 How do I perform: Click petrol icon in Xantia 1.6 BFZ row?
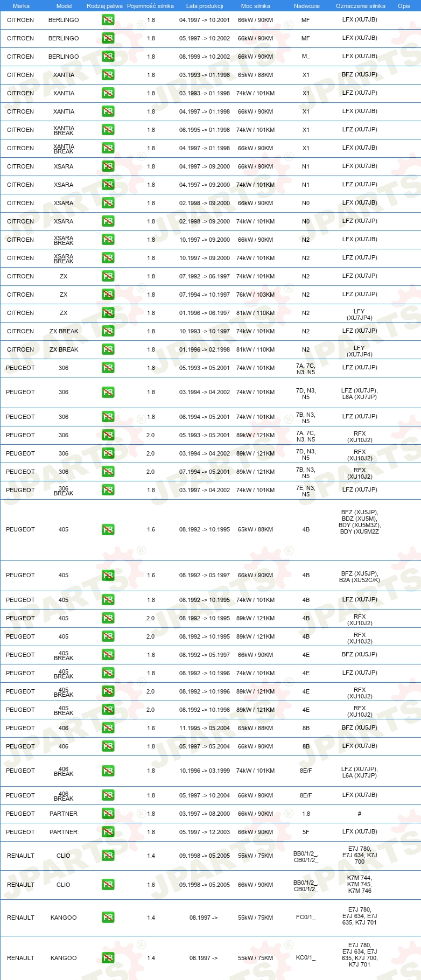[108, 75]
